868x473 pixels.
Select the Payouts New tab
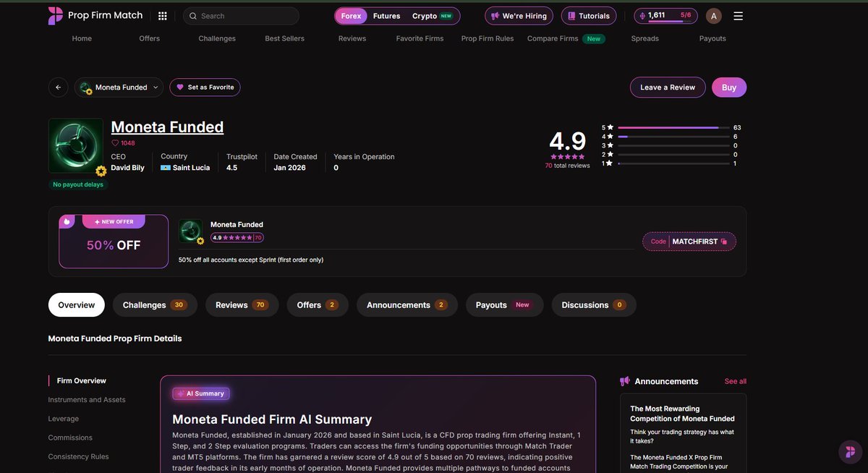[504, 305]
